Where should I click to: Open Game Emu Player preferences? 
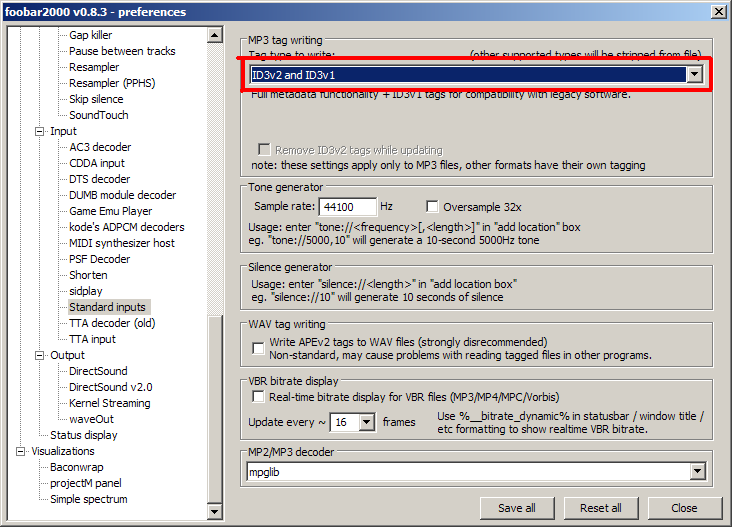pyautogui.click(x=111, y=211)
